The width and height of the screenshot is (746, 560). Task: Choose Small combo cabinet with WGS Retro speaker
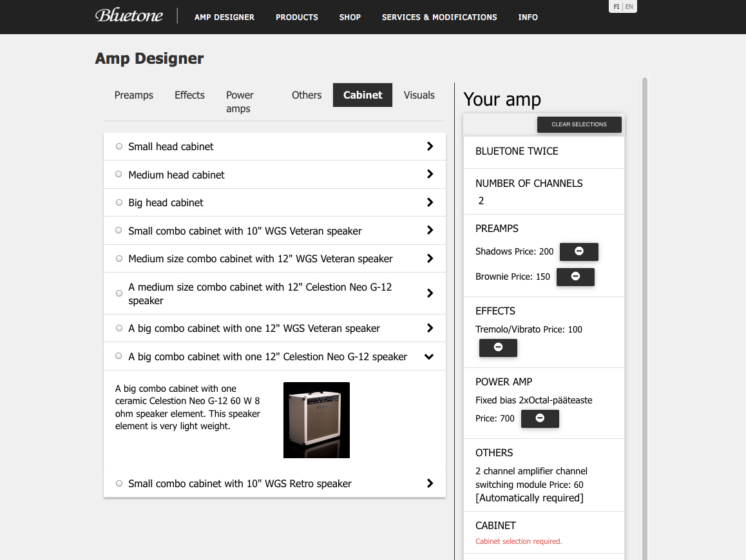pyautogui.click(x=119, y=483)
